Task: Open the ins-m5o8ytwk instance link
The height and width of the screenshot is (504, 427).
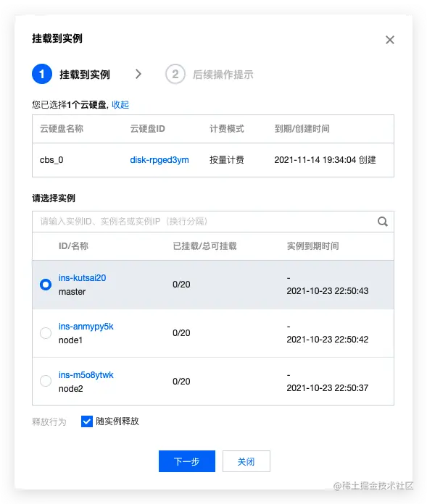Action: pos(86,375)
